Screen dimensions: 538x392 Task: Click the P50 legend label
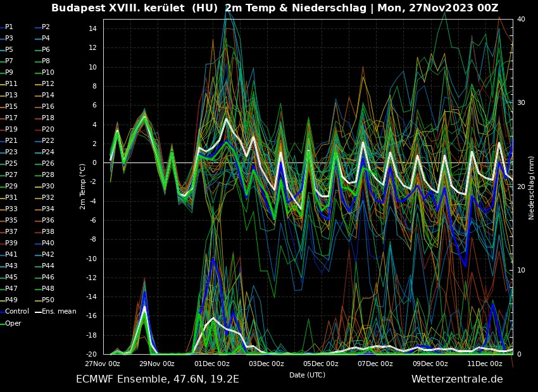(x=48, y=300)
